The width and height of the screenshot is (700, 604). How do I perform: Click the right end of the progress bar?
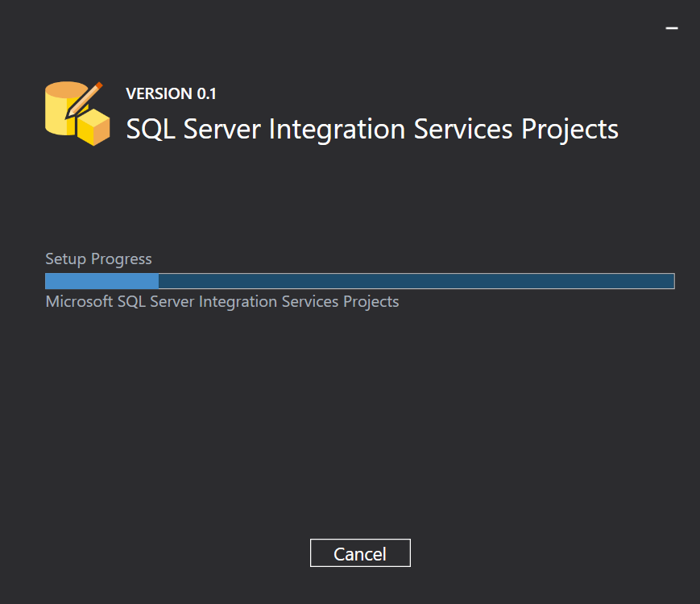tap(671, 281)
